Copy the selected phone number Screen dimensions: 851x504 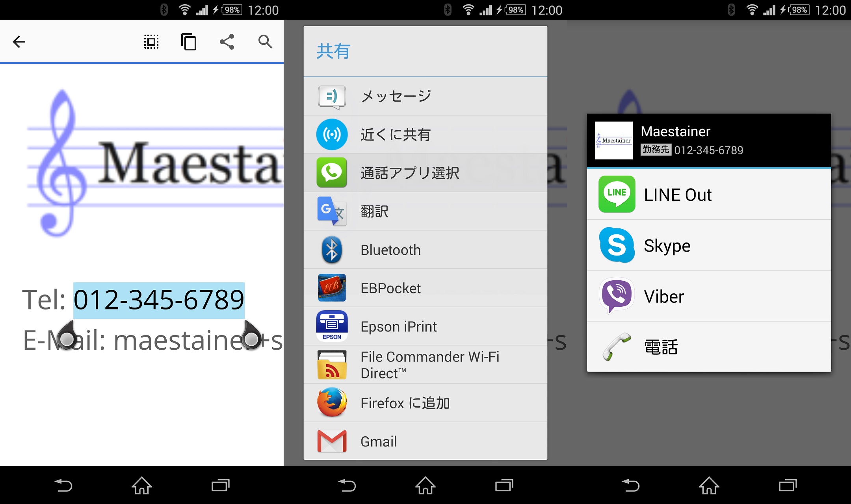tap(188, 41)
